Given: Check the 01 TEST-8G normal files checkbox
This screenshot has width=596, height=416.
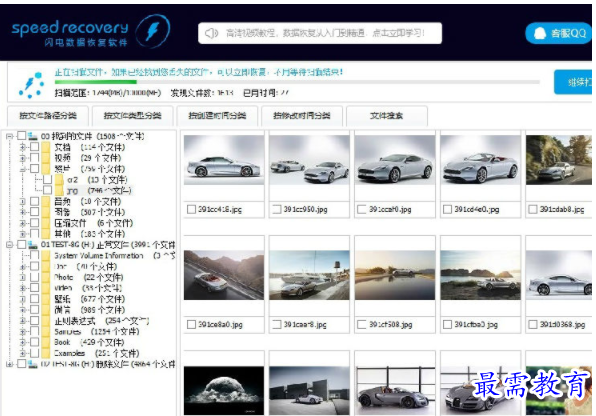Looking at the screenshot, I should click(x=22, y=245).
